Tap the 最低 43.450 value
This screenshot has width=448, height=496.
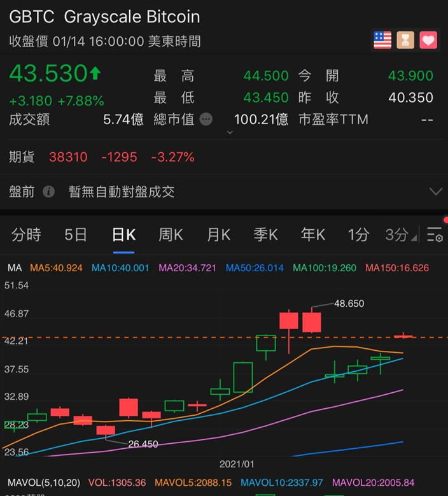click(x=266, y=98)
